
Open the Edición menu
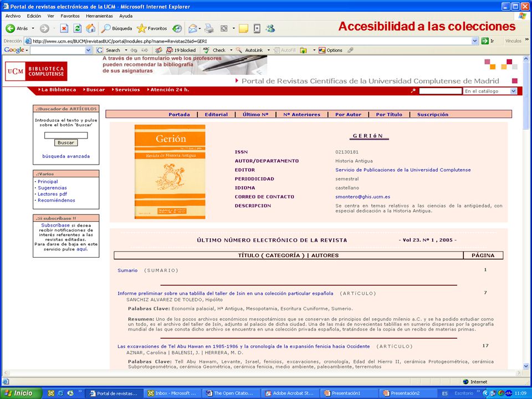(x=34, y=16)
